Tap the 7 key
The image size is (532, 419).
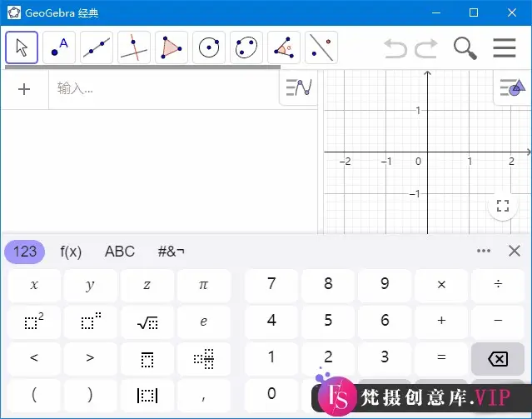click(271, 285)
